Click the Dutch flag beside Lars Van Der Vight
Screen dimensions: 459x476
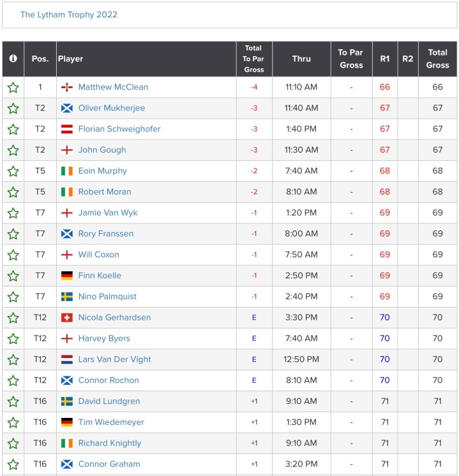tap(66, 360)
